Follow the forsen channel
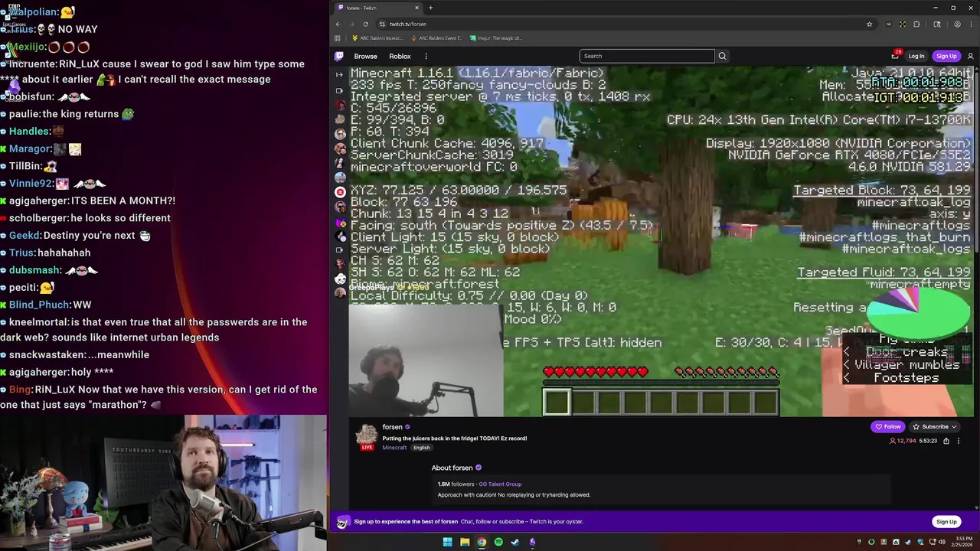 888,426
